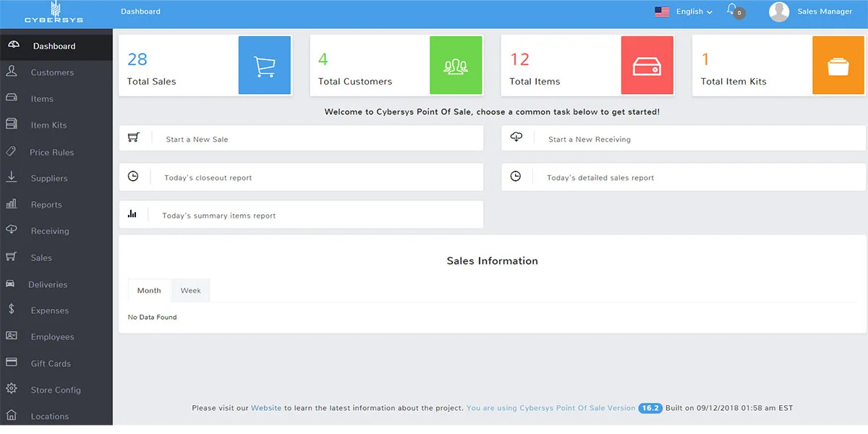Switch to the Week tab
Image resolution: width=868 pixels, height=434 pixels.
(191, 291)
